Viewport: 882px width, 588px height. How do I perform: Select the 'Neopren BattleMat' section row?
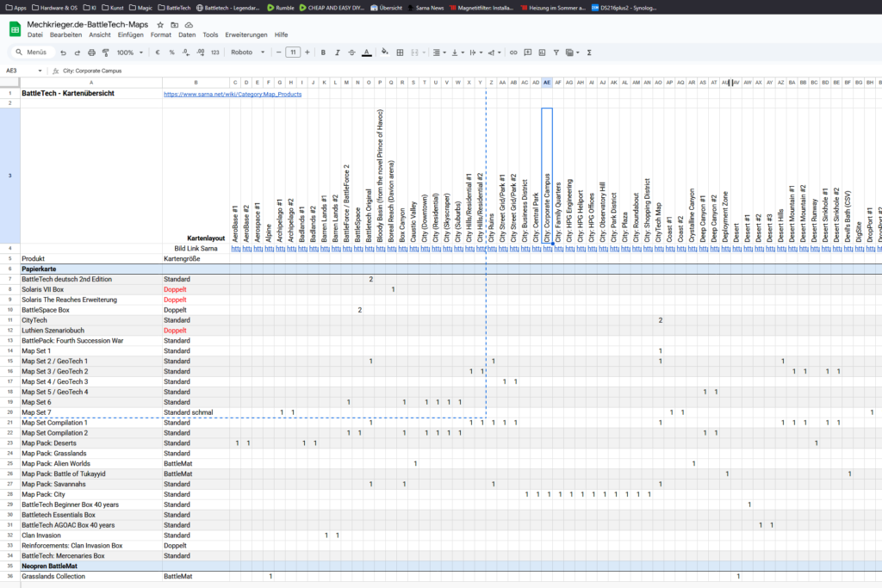pos(450,566)
